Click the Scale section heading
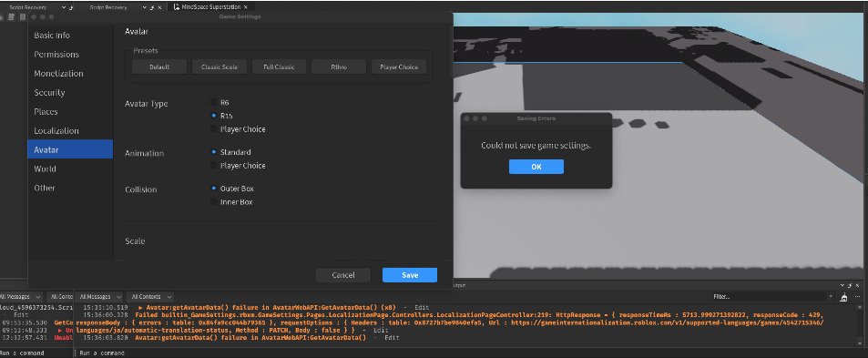 [x=135, y=241]
